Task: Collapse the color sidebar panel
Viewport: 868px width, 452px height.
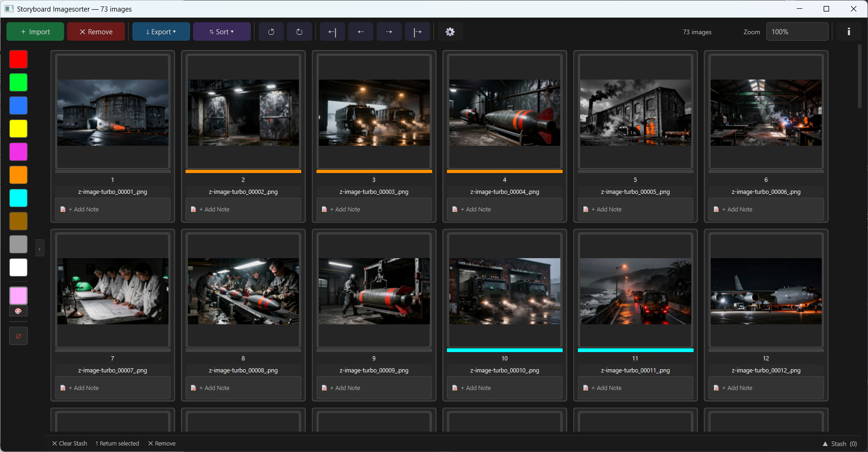Action: [x=40, y=249]
